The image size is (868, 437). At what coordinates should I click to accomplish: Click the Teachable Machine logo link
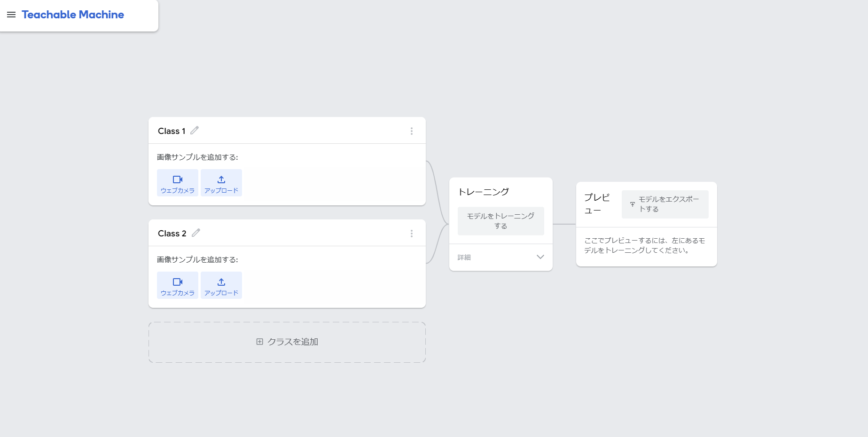tap(73, 15)
